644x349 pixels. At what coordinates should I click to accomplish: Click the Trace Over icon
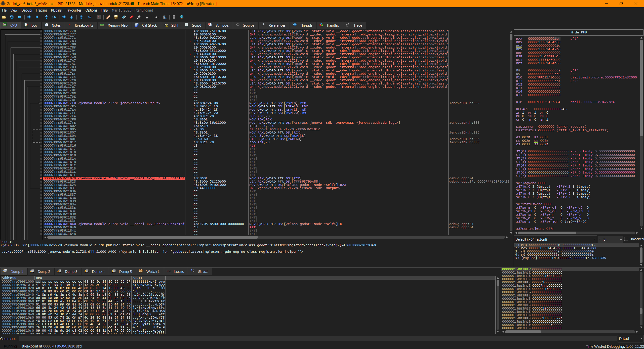pyautogui.click(x=71, y=17)
